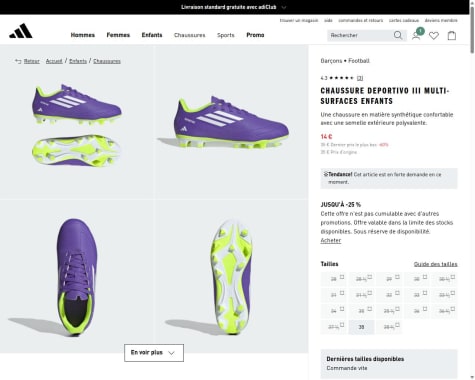View the shoe side and sole image

77,122
